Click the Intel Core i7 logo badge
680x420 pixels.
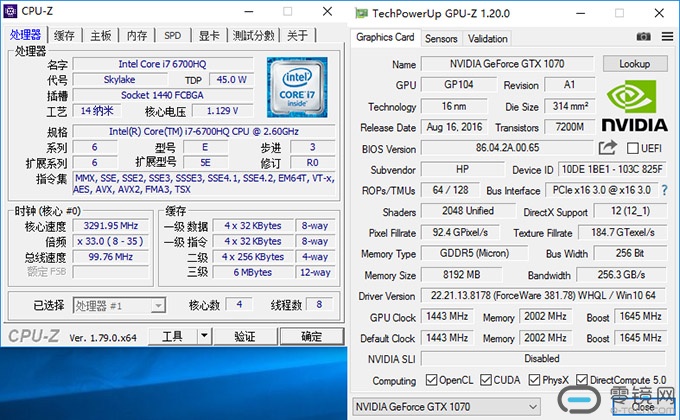click(x=297, y=87)
